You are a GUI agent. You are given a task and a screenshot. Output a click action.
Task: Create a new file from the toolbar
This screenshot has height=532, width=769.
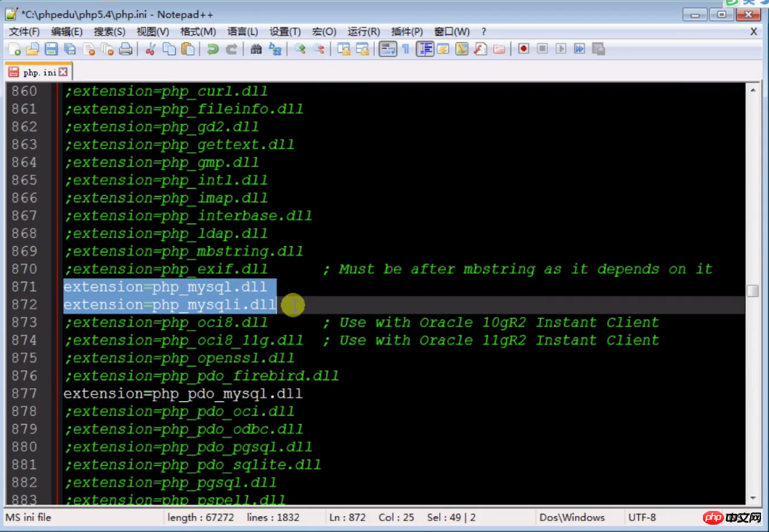point(15,49)
